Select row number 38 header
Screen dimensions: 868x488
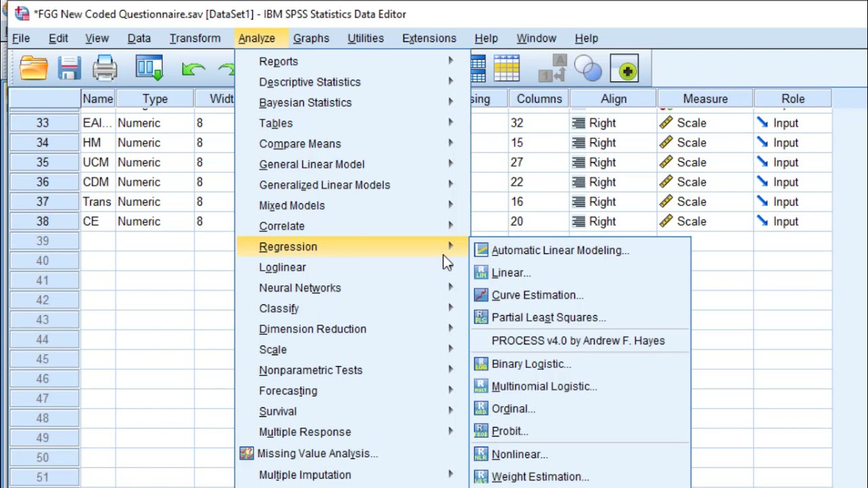point(43,221)
